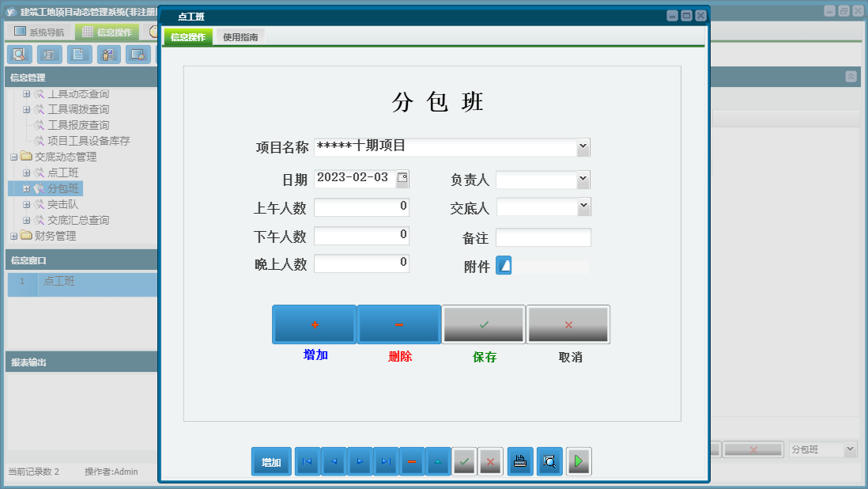Jump to the first record with navigation arrows
868x489 pixels.
(307, 461)
